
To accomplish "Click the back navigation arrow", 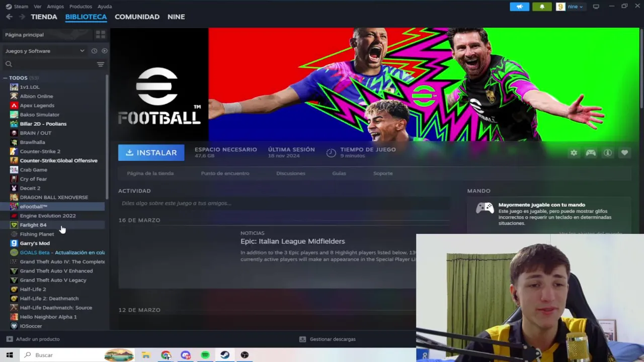I will point(9,17).
